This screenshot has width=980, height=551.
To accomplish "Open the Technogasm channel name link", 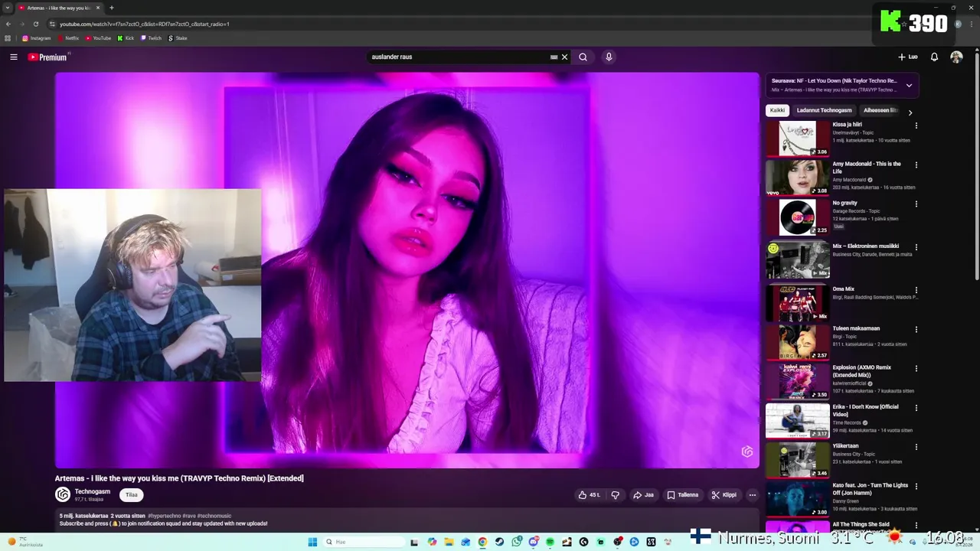I will click(x=93, y=491).
